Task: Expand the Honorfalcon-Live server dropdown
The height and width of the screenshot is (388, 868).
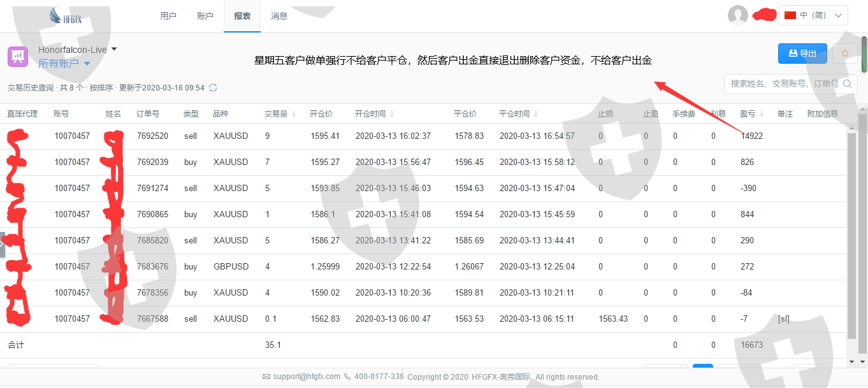Action: tap(114, 49)
